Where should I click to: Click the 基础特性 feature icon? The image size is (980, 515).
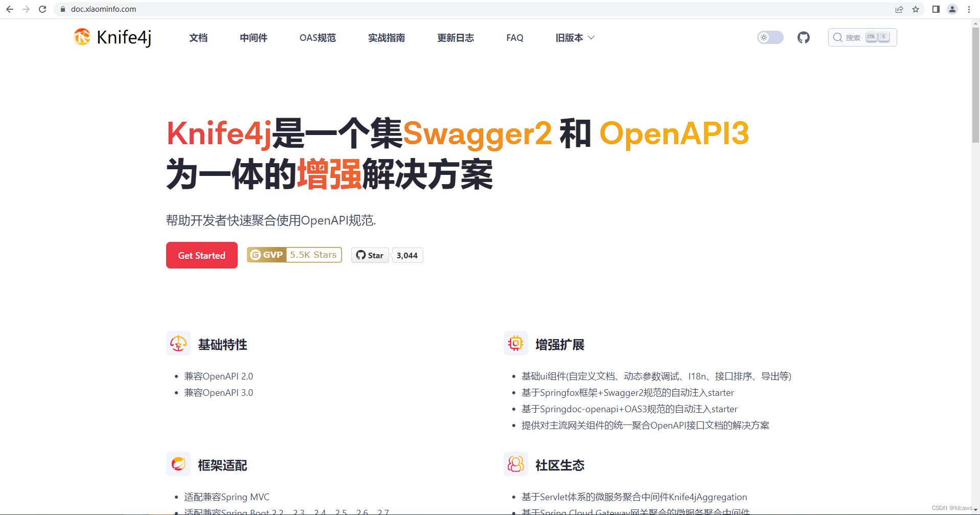(x=178, y=343)
